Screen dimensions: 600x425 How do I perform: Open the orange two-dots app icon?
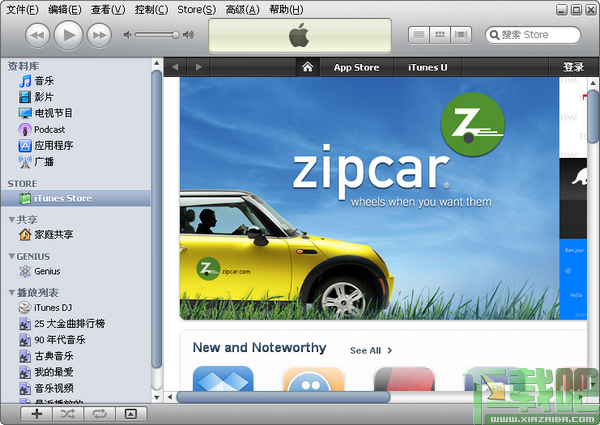point(313,379)
